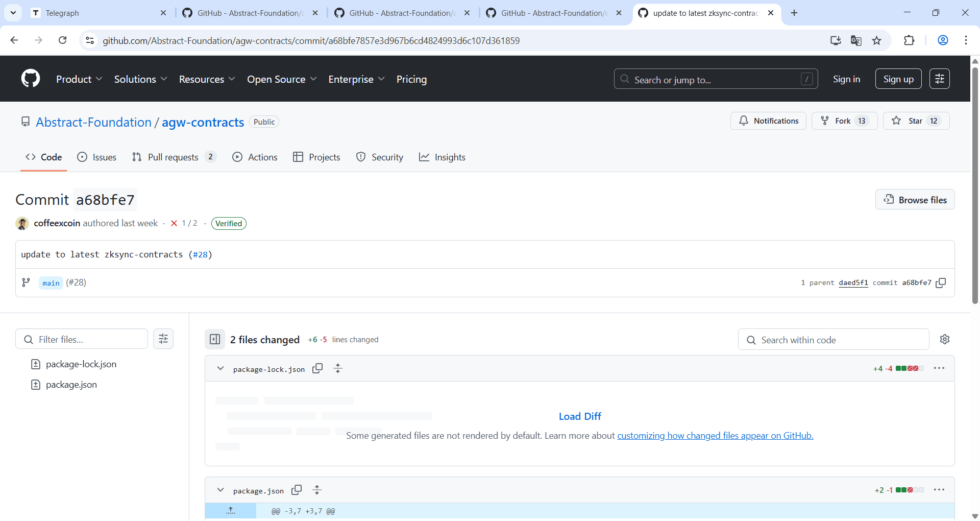Star the agw-contracts repository
The height and width of the screenshot is (521, 980).
point(916,121)
